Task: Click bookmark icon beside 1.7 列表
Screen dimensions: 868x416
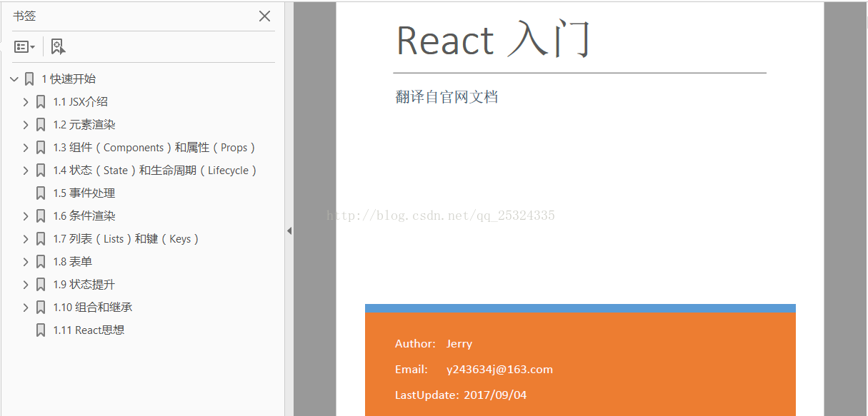Action: (41, 239)
